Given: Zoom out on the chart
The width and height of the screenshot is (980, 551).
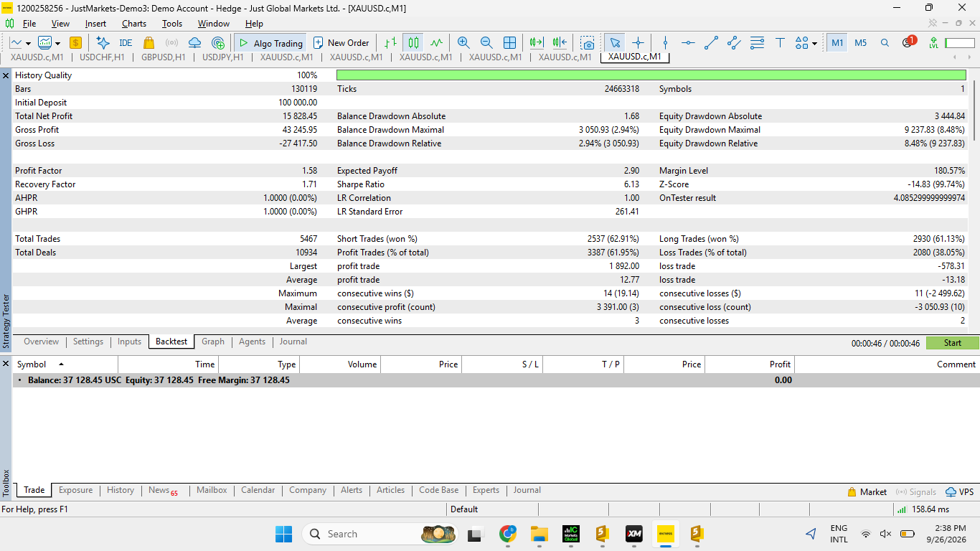Looking at the screenshot, I should click(x=486, y=43).
